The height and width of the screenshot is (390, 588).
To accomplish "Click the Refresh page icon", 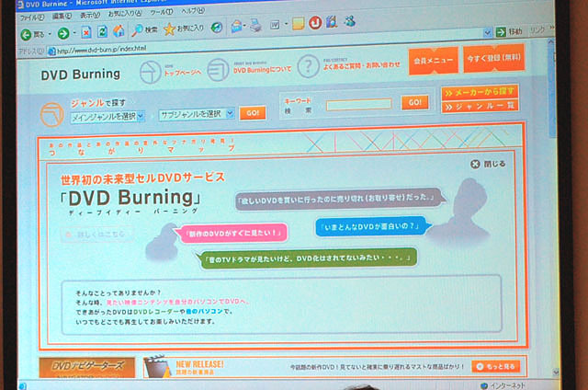I will (102, 32).
